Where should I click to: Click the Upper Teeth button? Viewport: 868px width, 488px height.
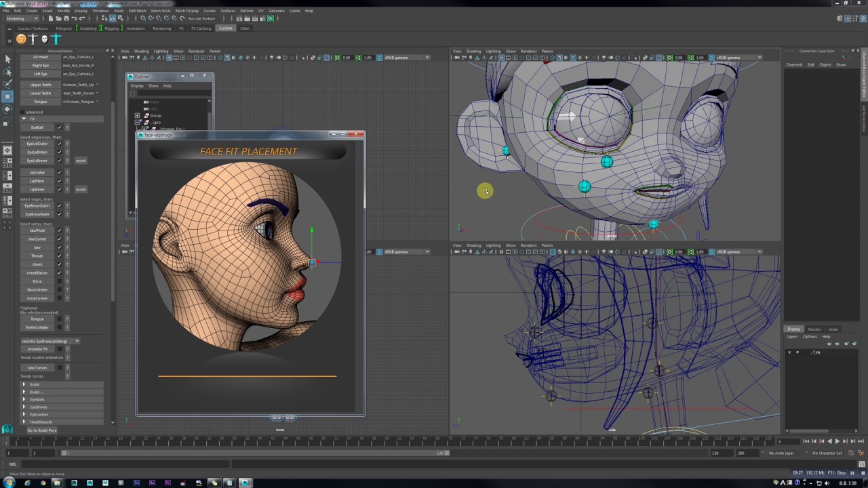(40, 85)
